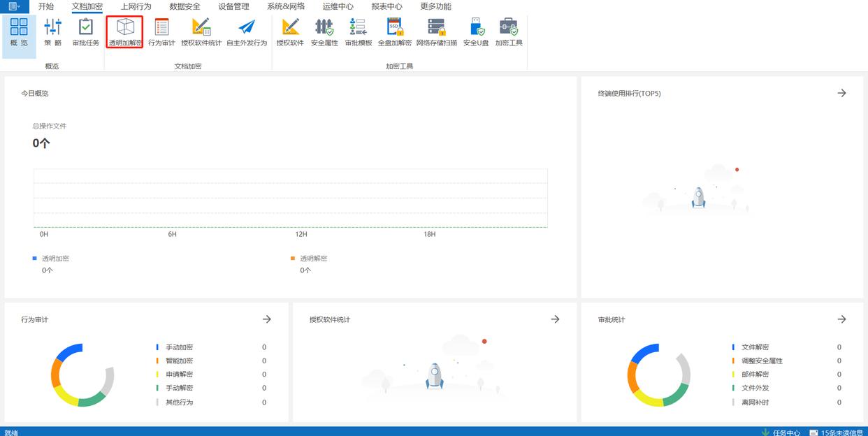Open the 透明加解密 tool
The width and height of the screenshot is (868, 436).
[x=125, y=33]
